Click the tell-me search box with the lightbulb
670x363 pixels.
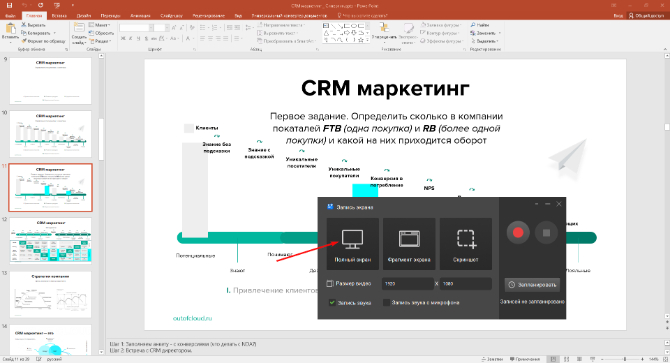coord(362,15)
